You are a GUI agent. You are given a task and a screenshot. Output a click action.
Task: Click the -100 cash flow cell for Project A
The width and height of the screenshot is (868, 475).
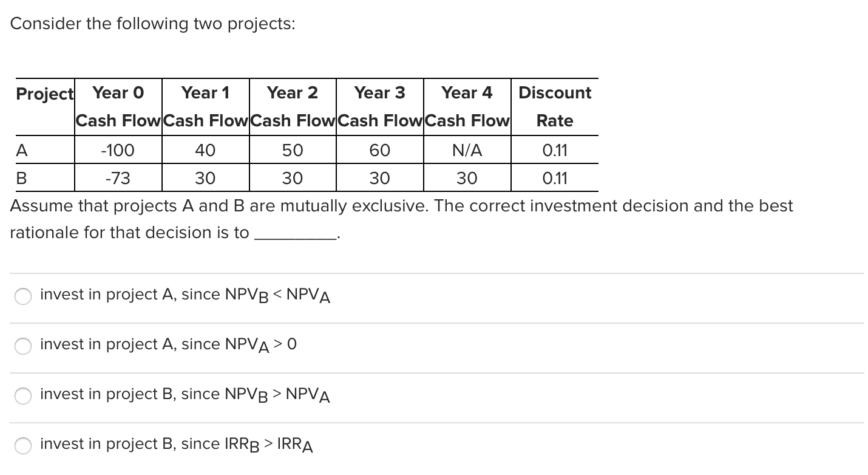click(118, 150)
